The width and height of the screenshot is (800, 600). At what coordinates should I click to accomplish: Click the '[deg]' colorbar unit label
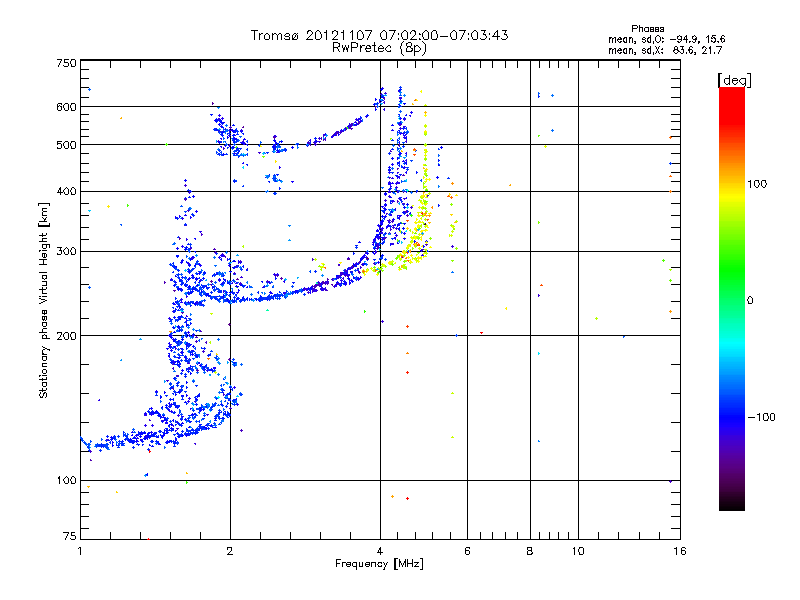(734, 80)
